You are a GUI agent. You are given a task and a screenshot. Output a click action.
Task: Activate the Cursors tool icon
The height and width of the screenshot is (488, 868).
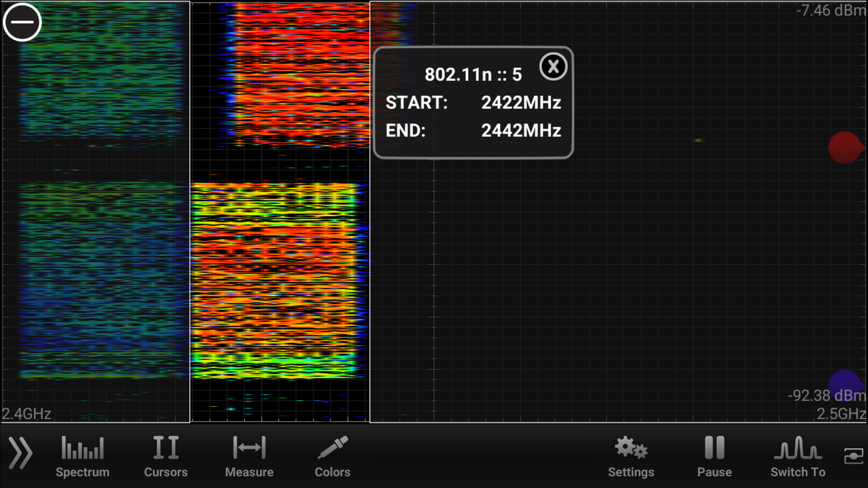166,447
